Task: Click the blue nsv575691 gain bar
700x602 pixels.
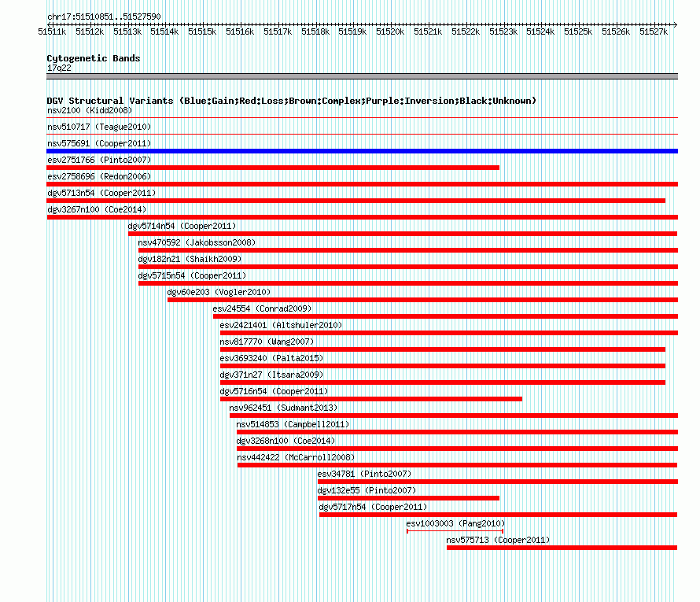Action: [362, 151]
